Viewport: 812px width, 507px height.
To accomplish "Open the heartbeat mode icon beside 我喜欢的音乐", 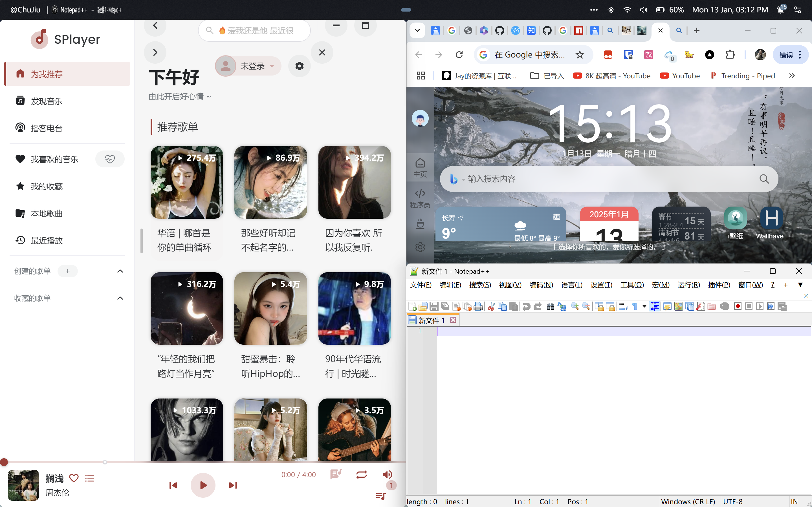I will pos(110,159).
